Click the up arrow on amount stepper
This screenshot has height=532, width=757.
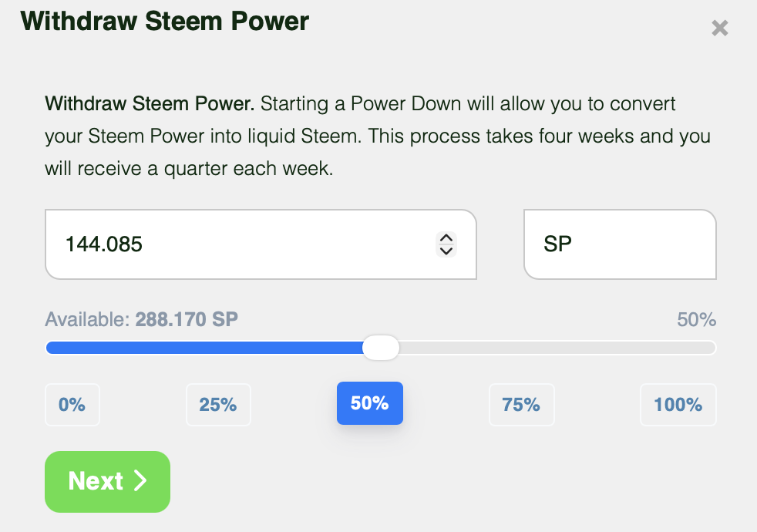tap(446, 238)
